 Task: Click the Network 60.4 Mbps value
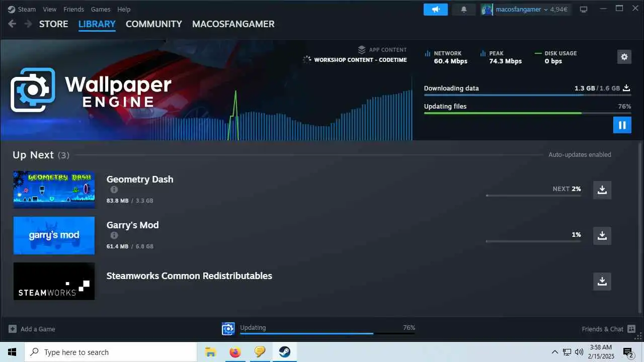pyautogui.click(x=451, y=61)
